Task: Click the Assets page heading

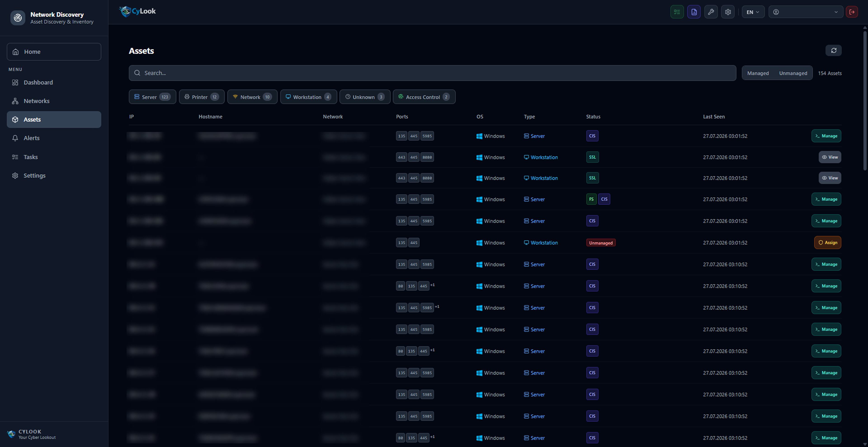Action: coord(141,51)
